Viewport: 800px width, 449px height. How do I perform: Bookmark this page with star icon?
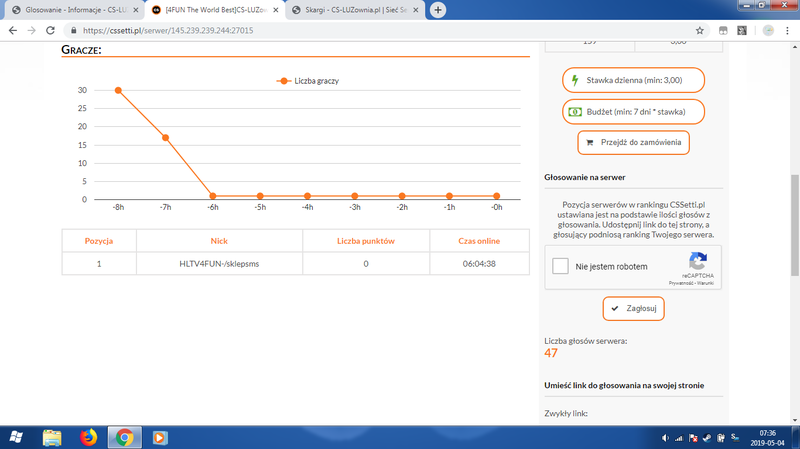pos(699,31)
